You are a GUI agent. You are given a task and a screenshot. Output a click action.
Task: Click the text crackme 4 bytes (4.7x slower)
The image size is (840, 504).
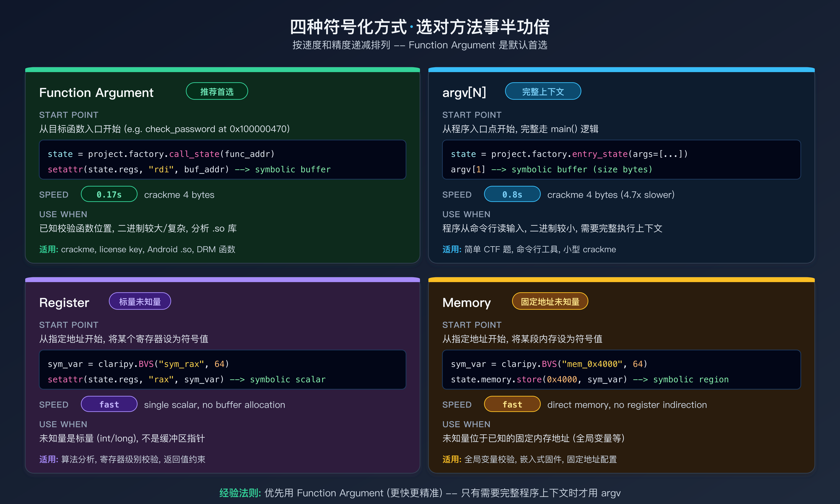tap(611, 195)
